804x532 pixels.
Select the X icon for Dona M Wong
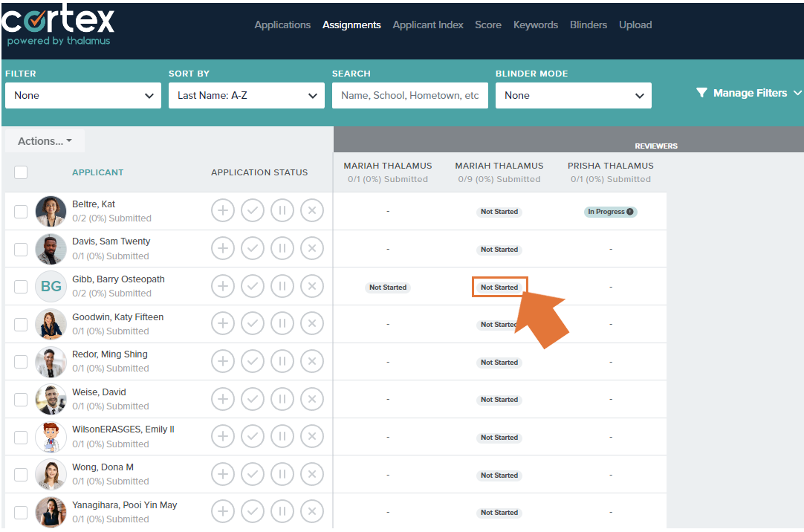[312, 473]
